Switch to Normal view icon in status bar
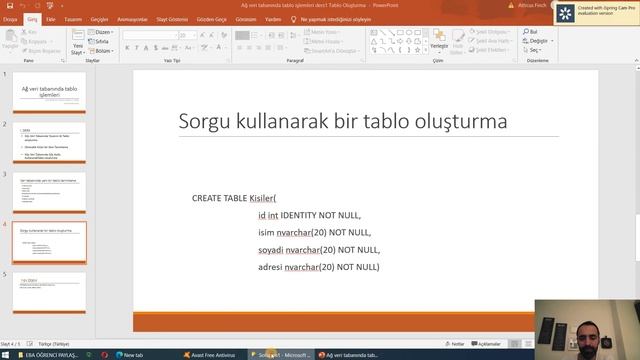This screenshot has height=360, width=640. (x=515, y=344)
